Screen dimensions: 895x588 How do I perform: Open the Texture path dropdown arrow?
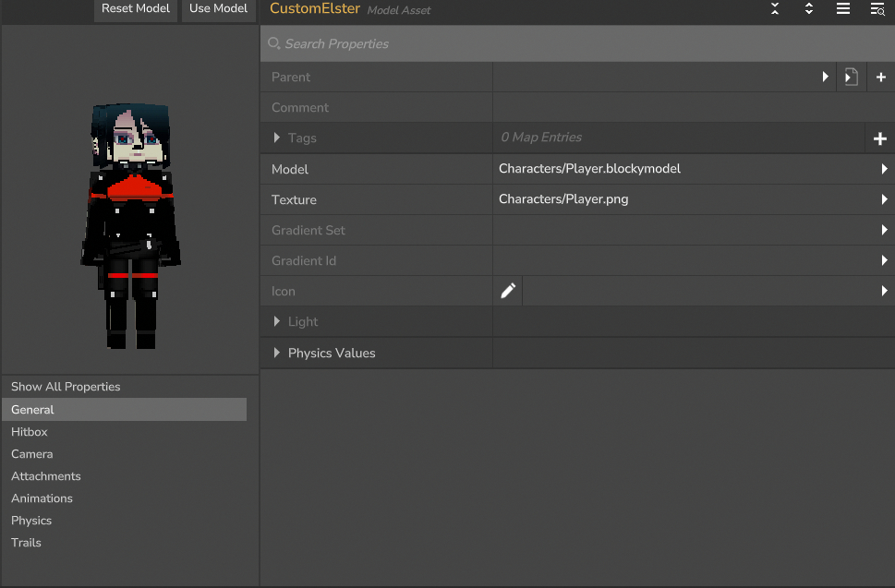pos(884,199)
